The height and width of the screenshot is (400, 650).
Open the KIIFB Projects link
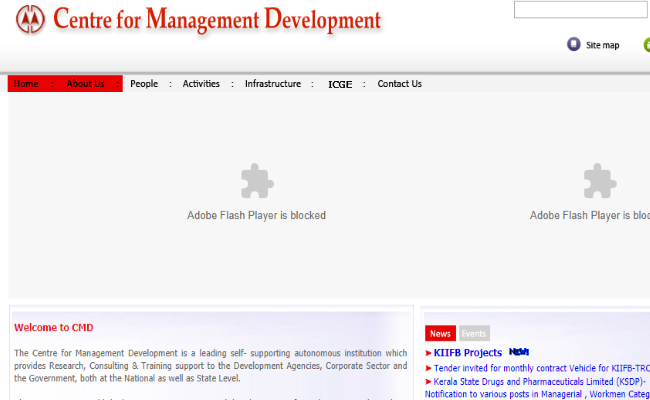coord(467,353)
